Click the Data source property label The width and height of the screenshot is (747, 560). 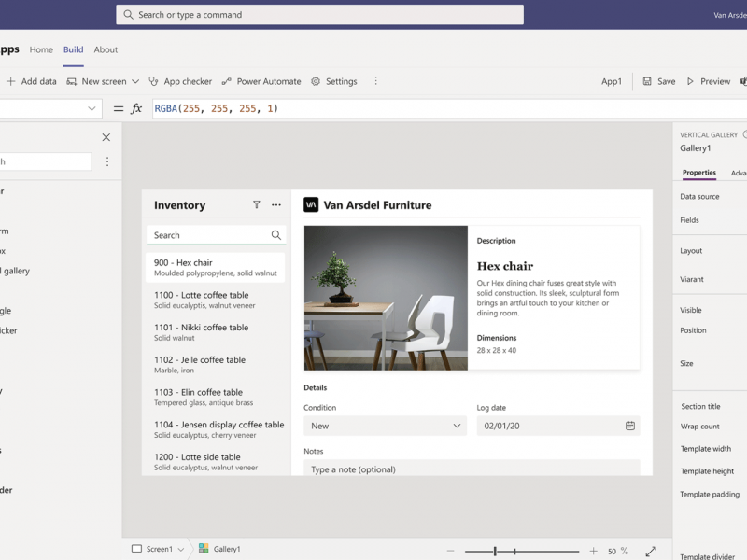(699, 196)
